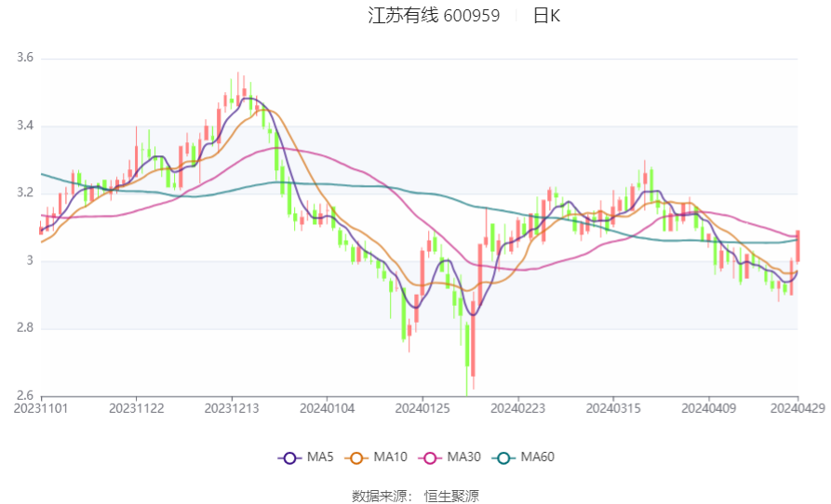Toggle the MA30 legend series

click(x=449, y=458)
